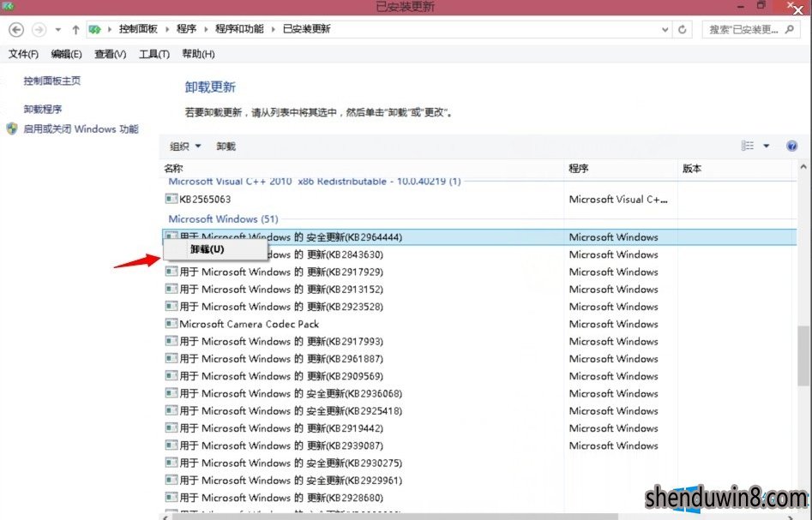Select security update KB2929961 row

coord(479,480)
